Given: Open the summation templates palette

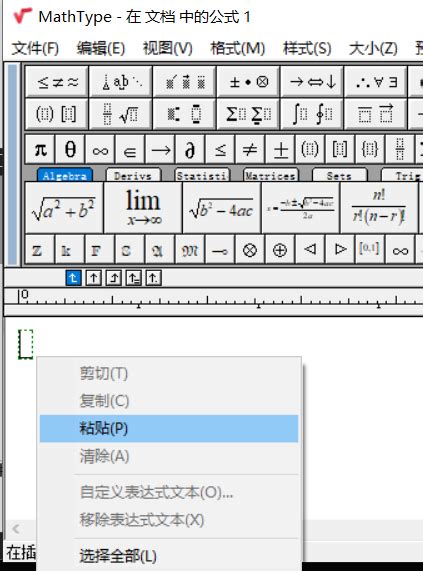Looking at the screenshot, I should tap(248, 114).
